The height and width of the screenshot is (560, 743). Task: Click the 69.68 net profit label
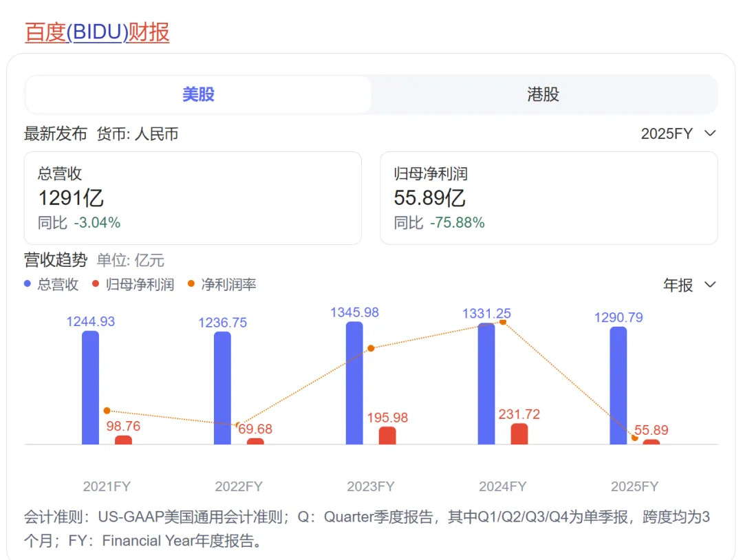pyautogui.click(x=255, y=429)
